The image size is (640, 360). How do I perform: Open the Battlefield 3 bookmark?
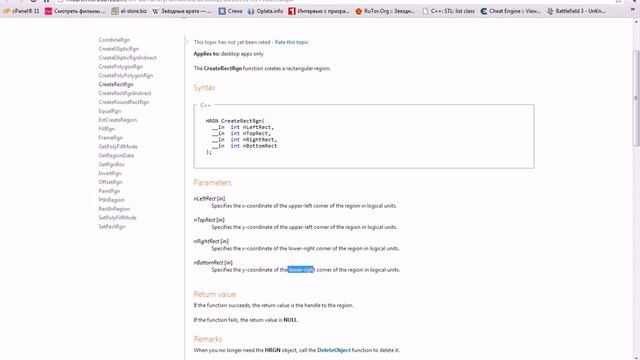576,11
